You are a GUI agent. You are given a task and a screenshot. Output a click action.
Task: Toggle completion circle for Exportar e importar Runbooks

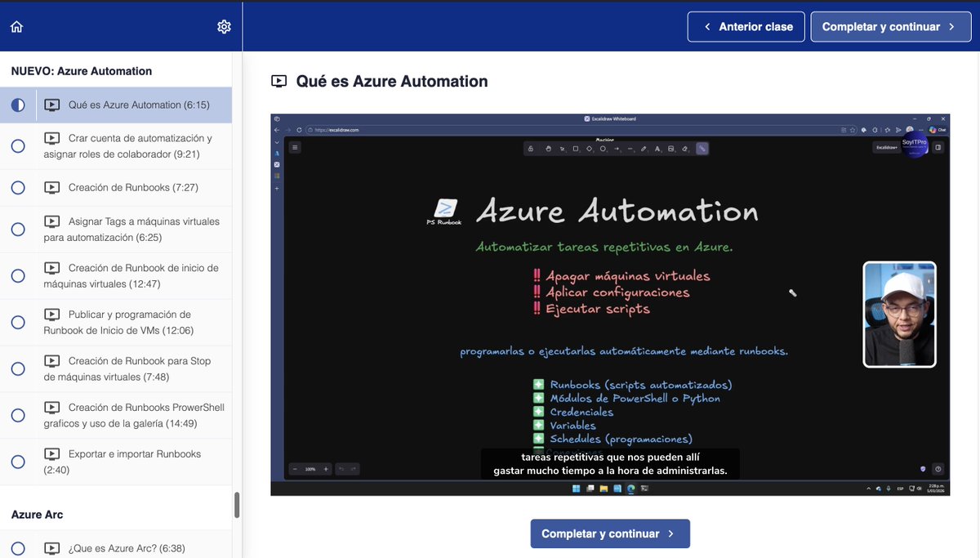[x=18, y=462]
